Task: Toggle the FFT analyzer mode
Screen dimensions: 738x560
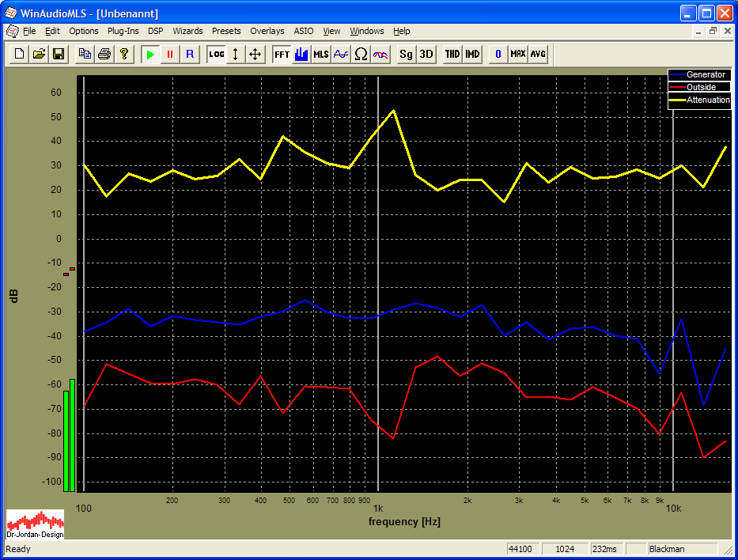Action: pos(282,54)
